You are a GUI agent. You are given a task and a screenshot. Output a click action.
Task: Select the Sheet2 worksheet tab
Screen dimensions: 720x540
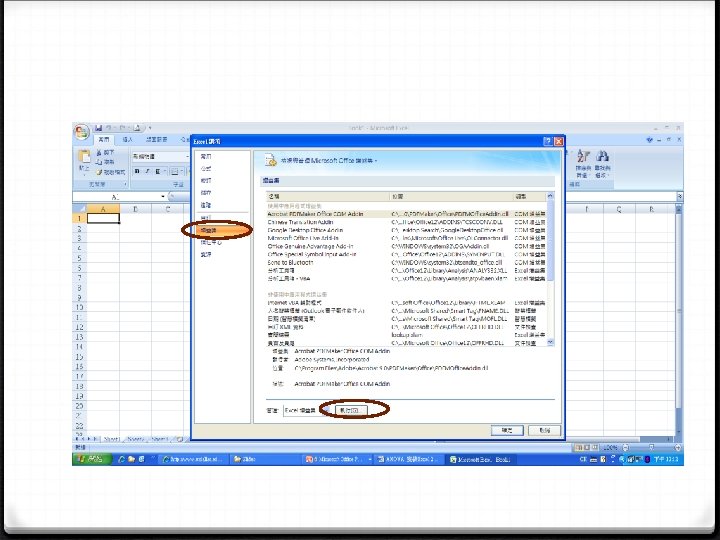[x=136, y=439]
